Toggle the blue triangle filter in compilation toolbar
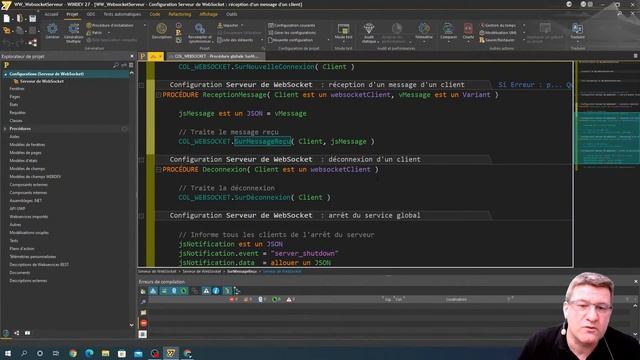This screenshot has width=640, height=360. click(153, 291)
